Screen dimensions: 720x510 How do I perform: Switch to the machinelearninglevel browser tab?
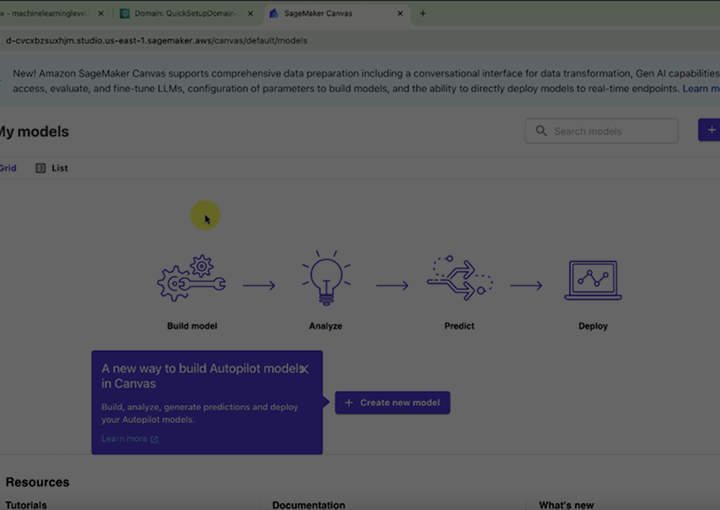51,13
